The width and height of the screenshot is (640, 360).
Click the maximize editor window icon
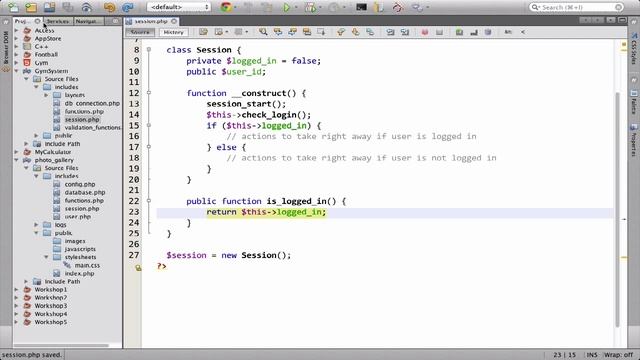[622, 20]
